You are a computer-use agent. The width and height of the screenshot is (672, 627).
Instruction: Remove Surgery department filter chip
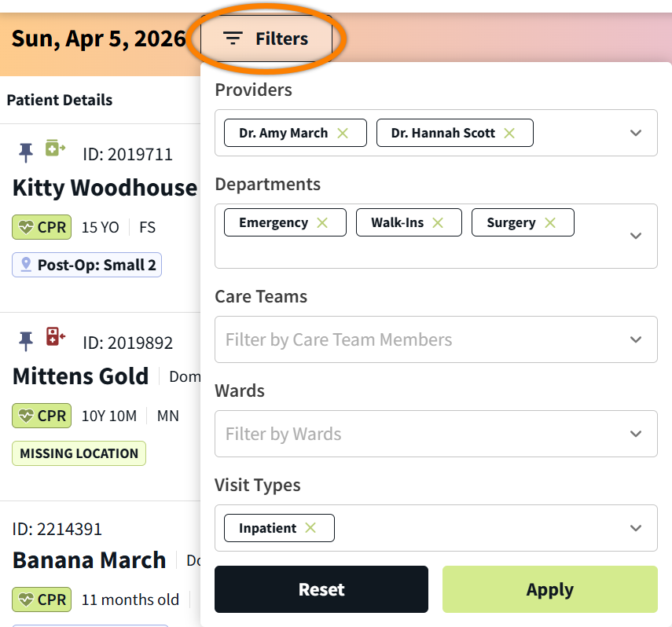(550, 222)
